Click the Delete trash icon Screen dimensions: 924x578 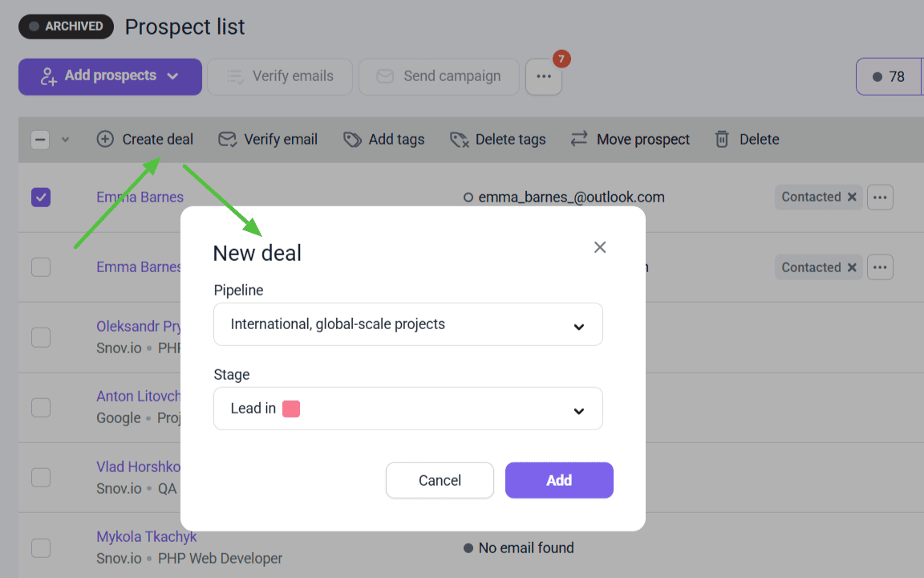[x=722, y=140]
